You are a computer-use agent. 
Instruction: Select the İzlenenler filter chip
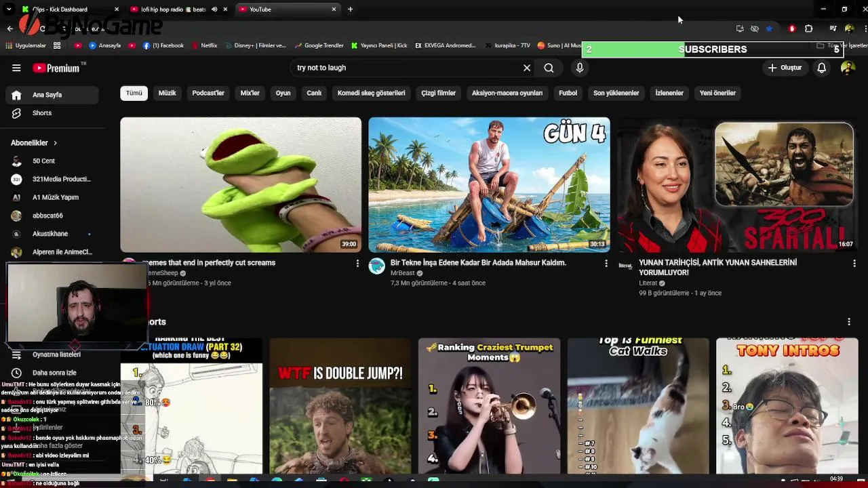[x=669, y=93]
